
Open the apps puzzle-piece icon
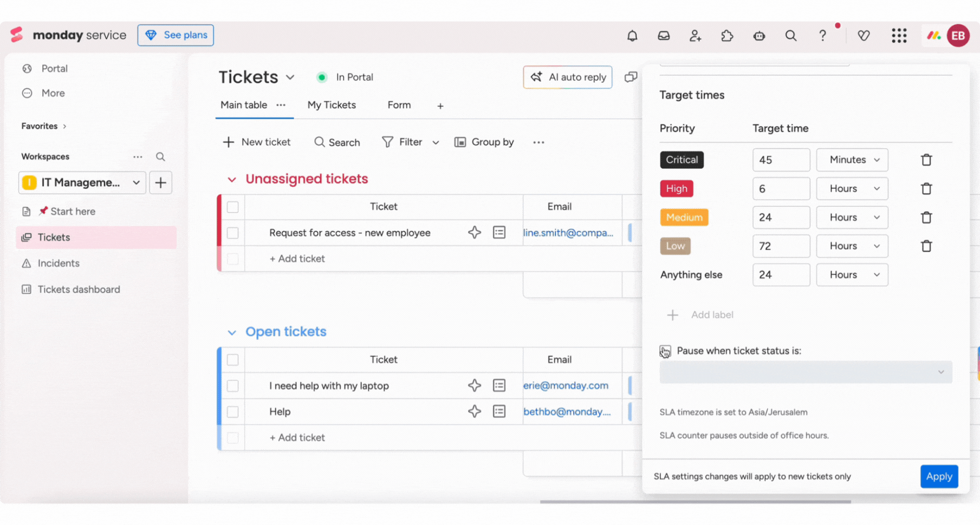[727, 36]
